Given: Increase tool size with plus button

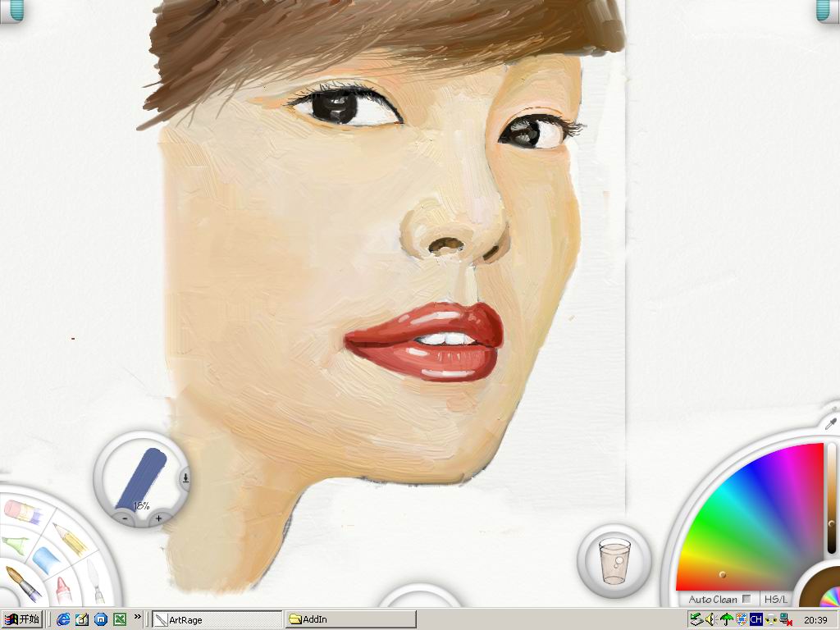Looking at the screenshot, I should 158,518.
